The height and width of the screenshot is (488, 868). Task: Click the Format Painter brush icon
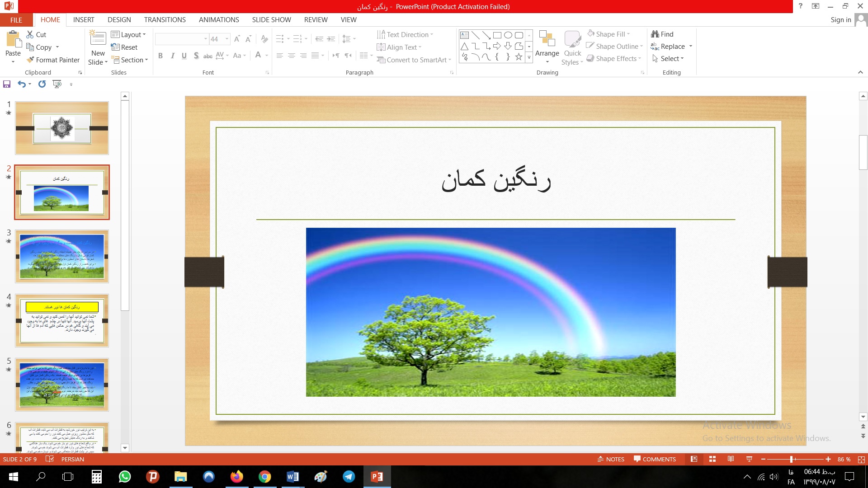tap(31, 60)
